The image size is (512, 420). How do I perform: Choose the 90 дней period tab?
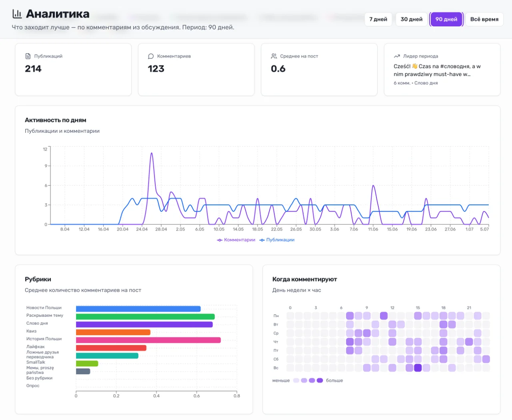(446, 19)
